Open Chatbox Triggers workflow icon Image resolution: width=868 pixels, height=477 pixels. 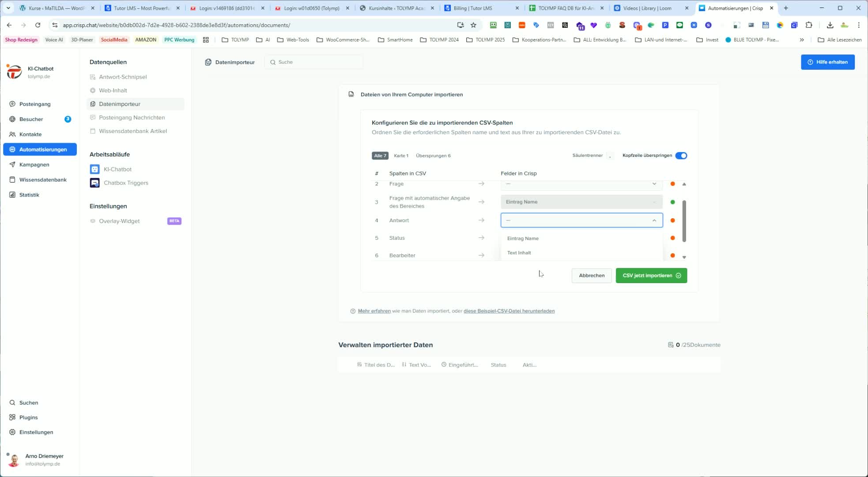tap(94, 183)
